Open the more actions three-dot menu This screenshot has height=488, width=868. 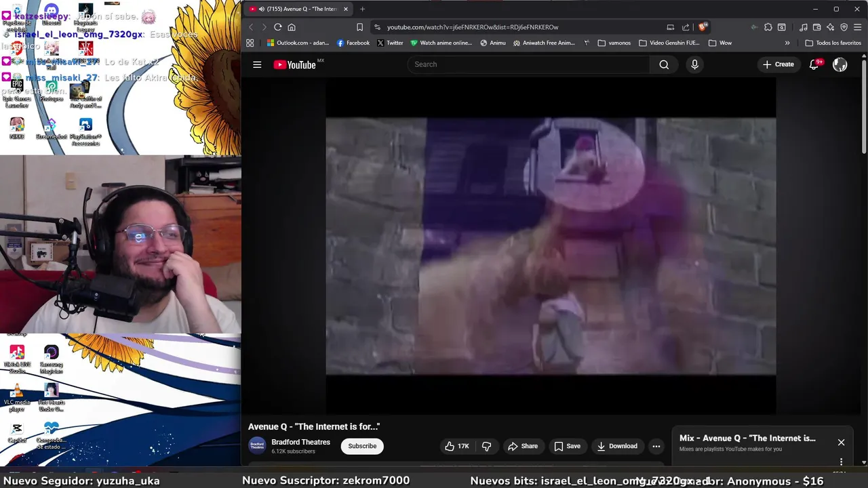pyautogui.click(x=656, y=446)
